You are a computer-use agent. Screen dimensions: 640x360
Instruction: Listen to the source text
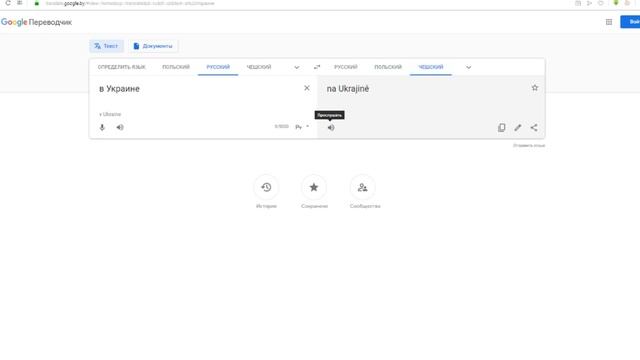[120, 127]
